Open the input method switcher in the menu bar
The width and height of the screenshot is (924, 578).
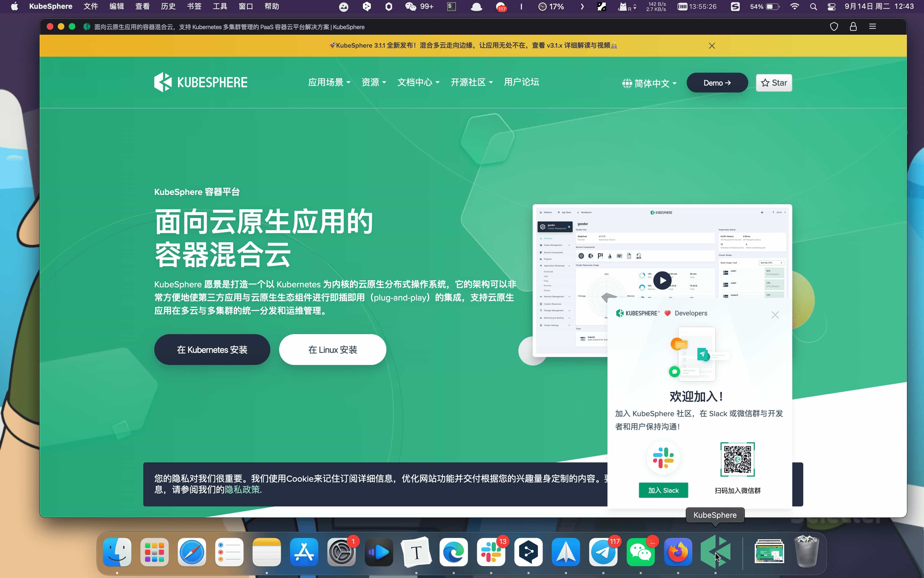click(x=735, y=7)
